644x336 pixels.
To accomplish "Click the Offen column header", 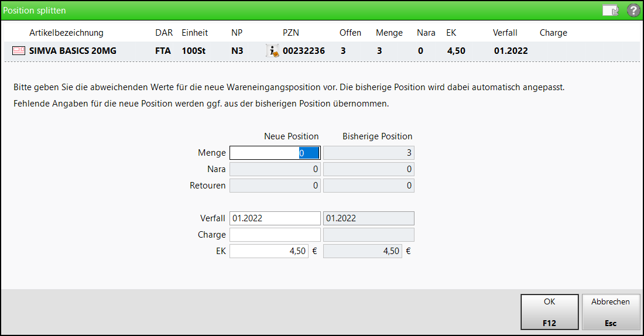I will (350, 33).
